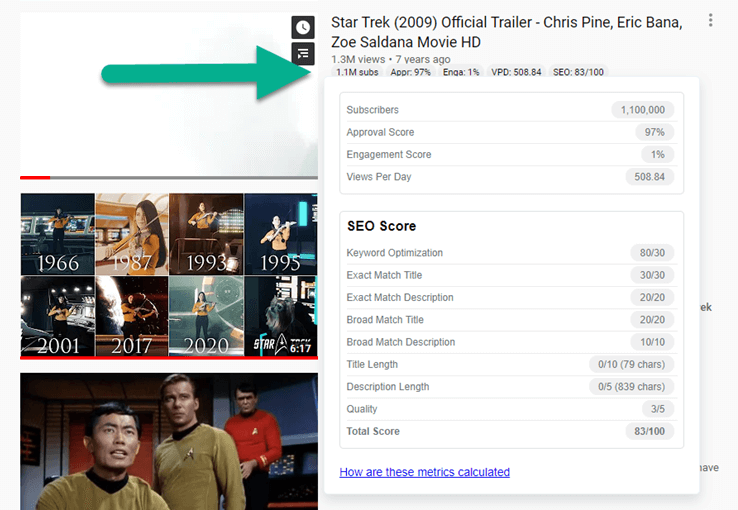Select Broad Match Description value 10/10
The width and height of the screenshot is (738, 510).
652,342
